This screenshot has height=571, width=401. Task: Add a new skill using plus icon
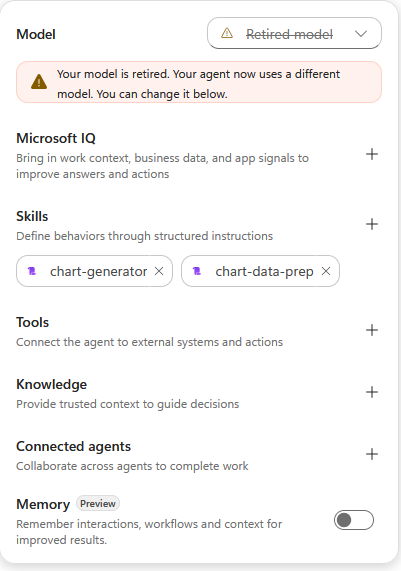click(x=371, y=224)
